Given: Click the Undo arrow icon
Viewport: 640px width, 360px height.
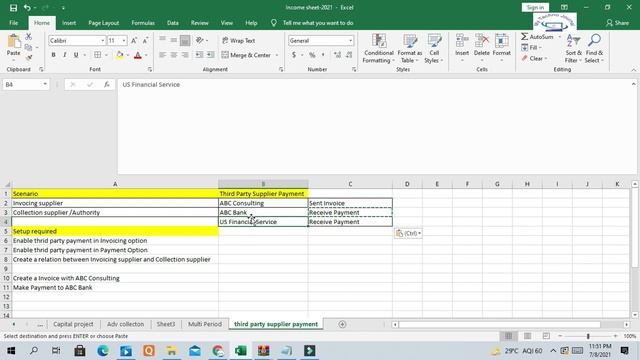Looking at the screenshot, I should pos(27,7).
